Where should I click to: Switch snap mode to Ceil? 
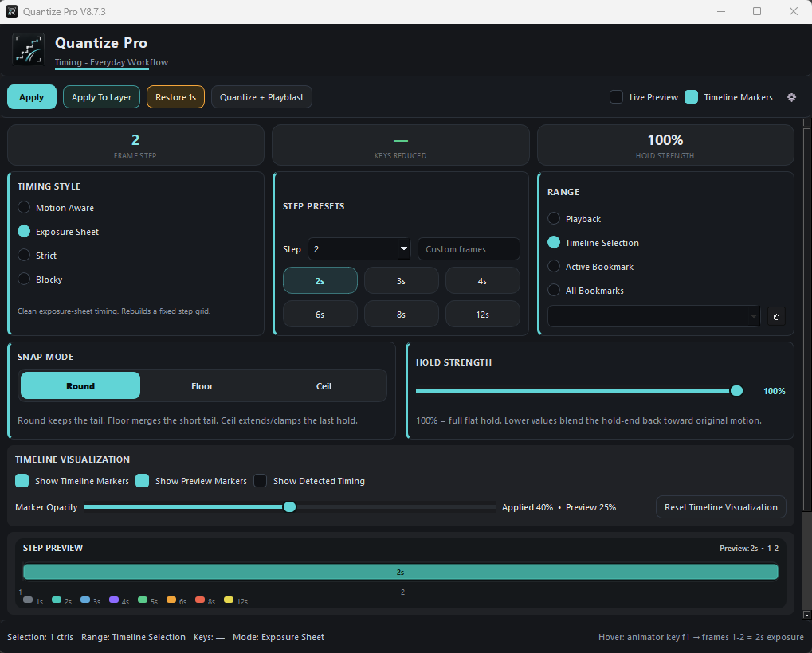[x=324, y=386]
